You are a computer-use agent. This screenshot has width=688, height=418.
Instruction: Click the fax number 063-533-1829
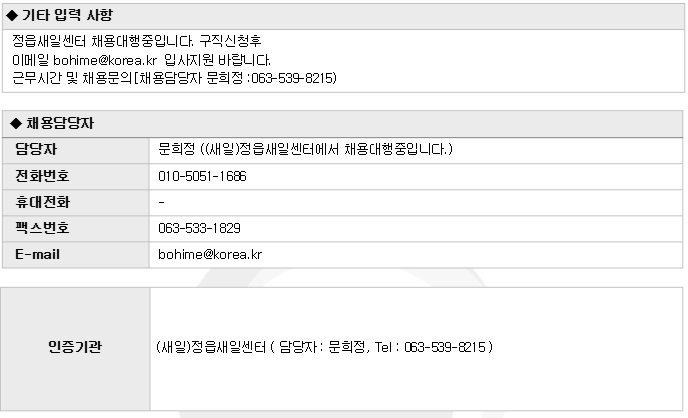[x=199, y=228]
